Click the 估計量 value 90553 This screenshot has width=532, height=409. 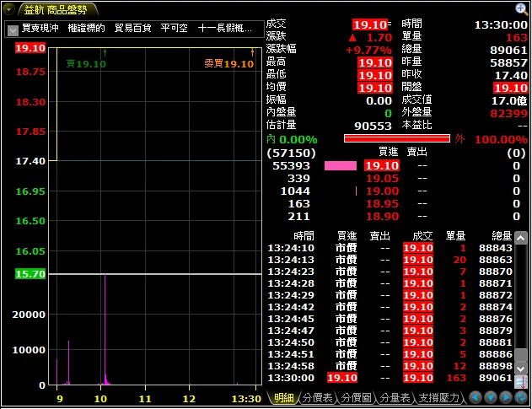[x=373, y=126]
